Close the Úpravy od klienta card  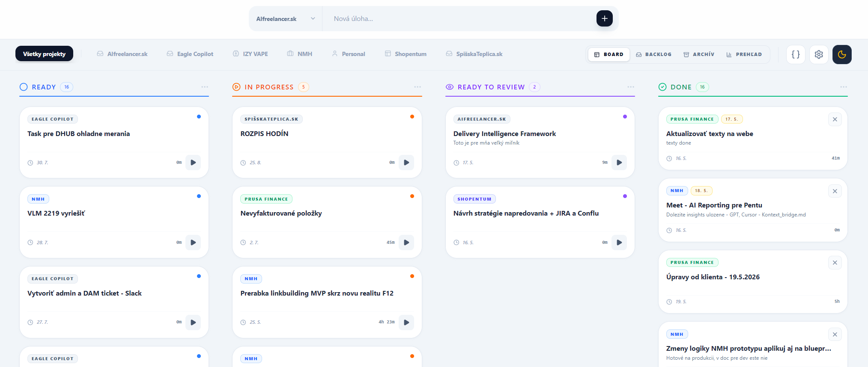[x=835, y=263]
